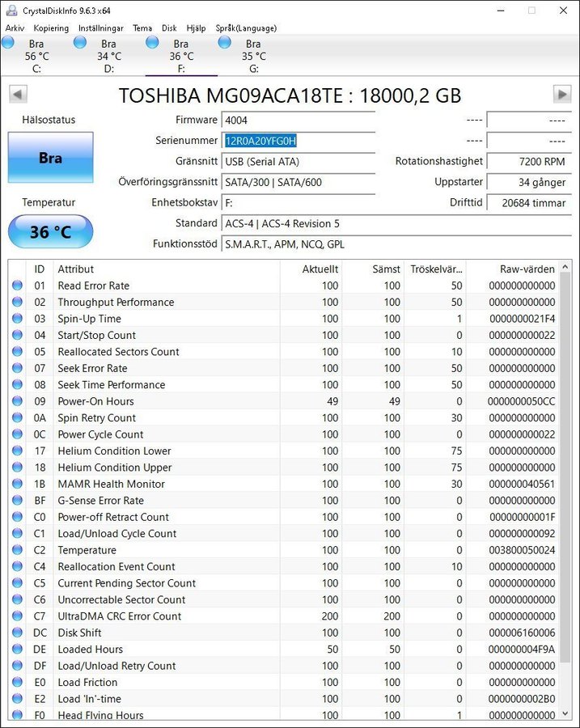580x728 pixels.
Task: Select drive C: status icon at 56 °C
Action: (8, 43)
